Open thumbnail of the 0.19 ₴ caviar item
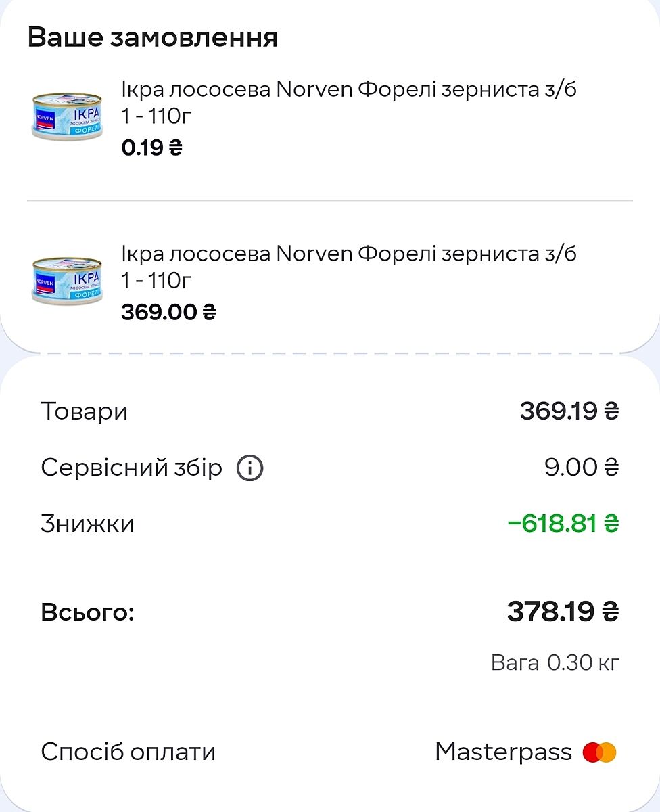The width and height of the screenshot is (660, 812). 66,117
